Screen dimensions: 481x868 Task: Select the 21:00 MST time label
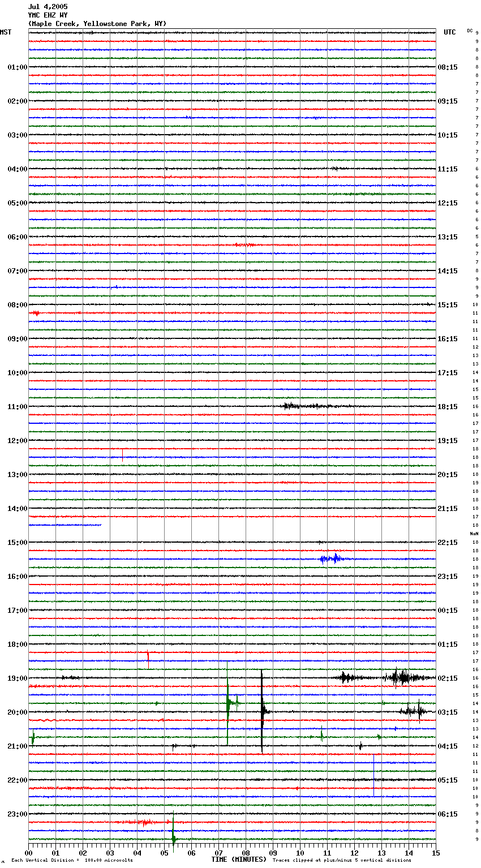(x=18, y=746)
